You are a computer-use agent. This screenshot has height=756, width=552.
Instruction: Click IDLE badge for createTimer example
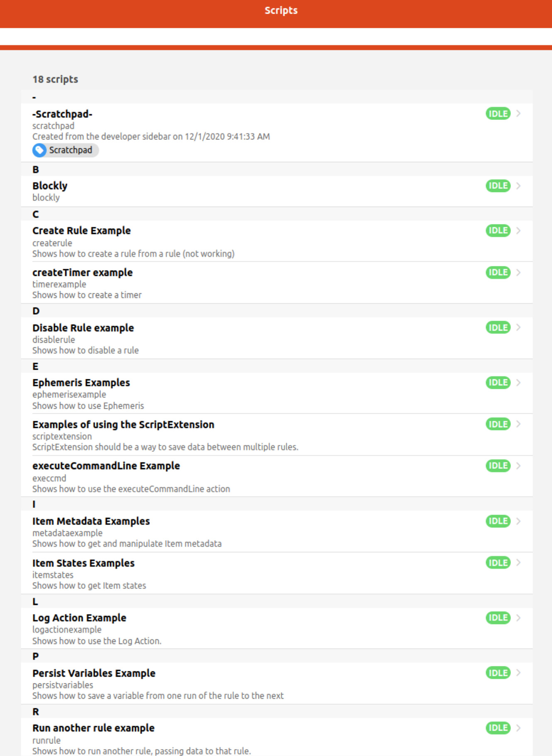pyautogui.click(x=498, y=273)
